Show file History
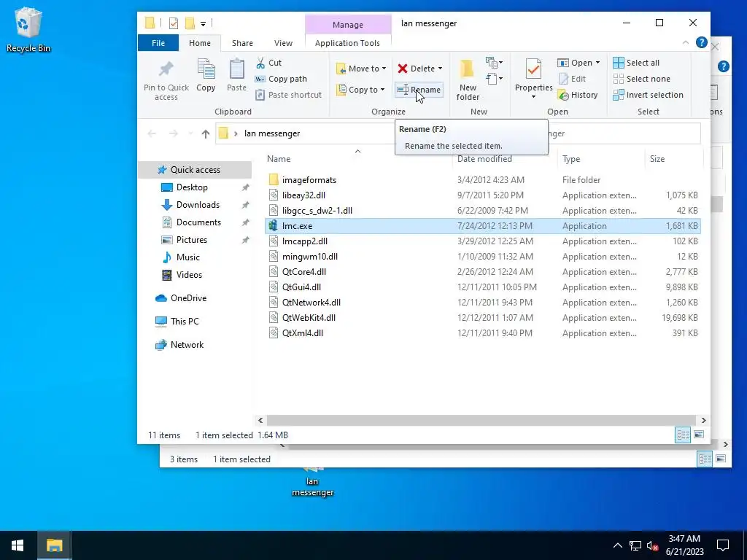The width and height of the screenshot is (747, 560). coord(578,95)
